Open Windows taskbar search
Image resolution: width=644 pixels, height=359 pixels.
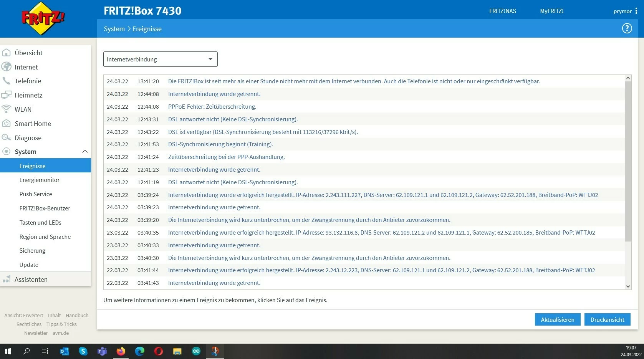click(26, 351)
